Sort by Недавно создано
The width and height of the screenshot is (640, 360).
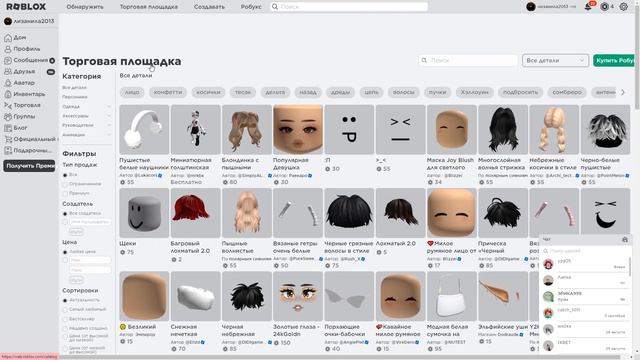point(65,328)
